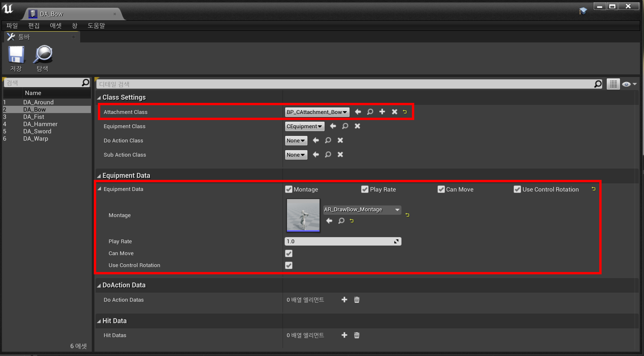Toggle the Use Control Rotation row checkbox
This screenshot has width=644, height=356.
click(x=289, y=265)
